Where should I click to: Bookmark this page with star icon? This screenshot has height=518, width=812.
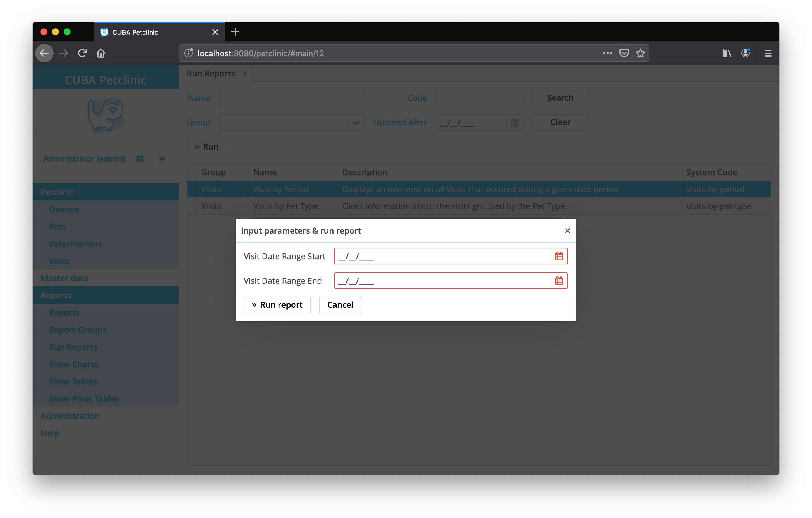pyautogui.click(x=640, y=53)
